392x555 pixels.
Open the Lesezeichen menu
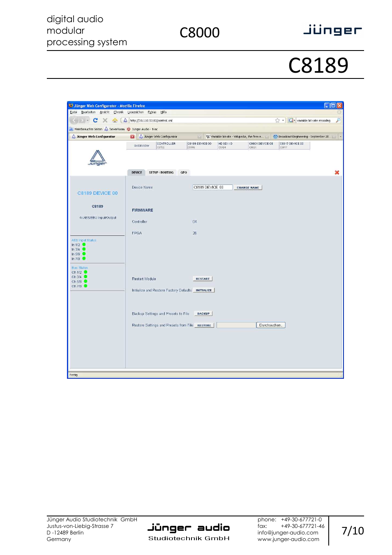136,112
